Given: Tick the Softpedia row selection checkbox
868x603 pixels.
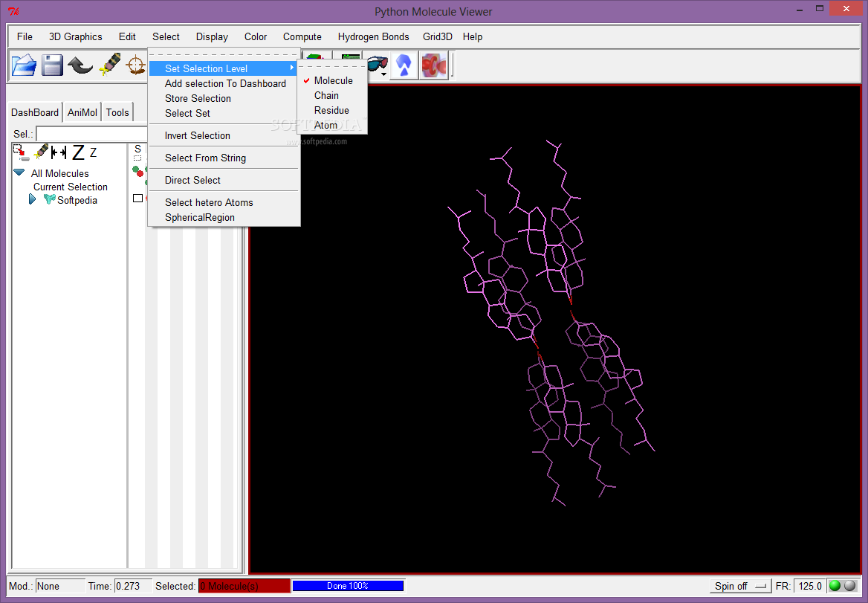Looking at the screenshot, I should [137, 199].
